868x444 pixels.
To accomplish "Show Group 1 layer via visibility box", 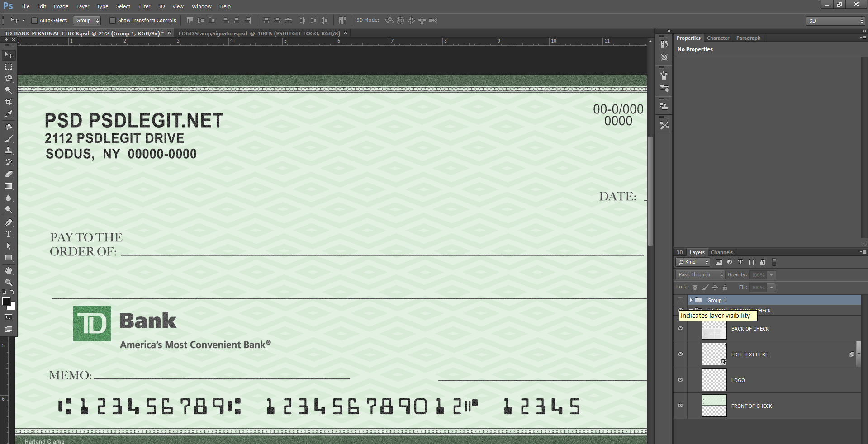I will coord(680,300).
